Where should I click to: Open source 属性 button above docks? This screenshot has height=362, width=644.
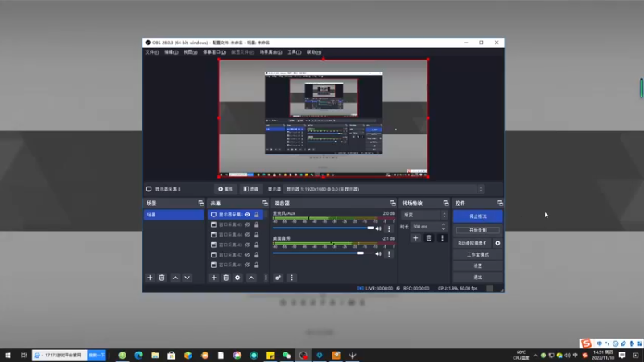tap(225, 189)
